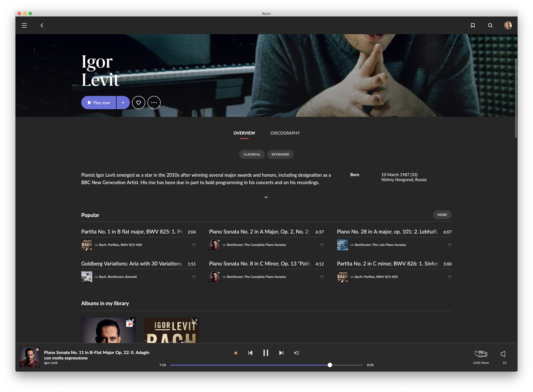Expand the artist biography chevron
This screenshot has height=392, width=533.
(x=266, y=197)
